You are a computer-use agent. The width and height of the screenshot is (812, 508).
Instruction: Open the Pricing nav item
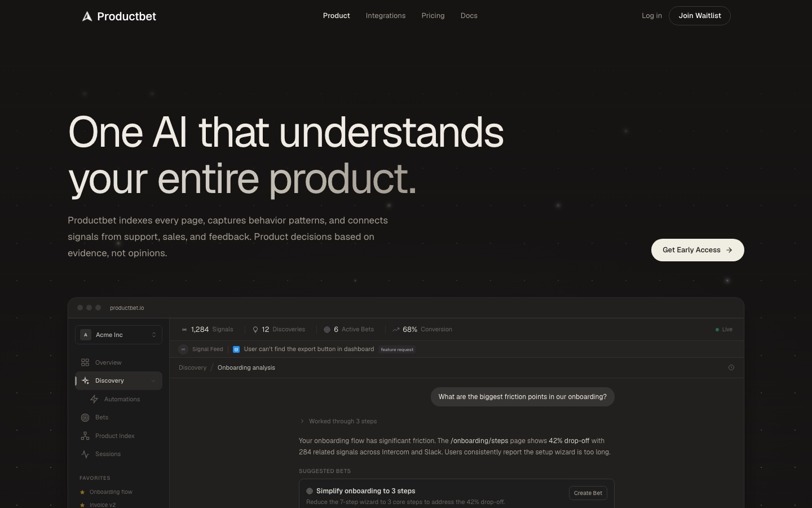tap(433, 16)
